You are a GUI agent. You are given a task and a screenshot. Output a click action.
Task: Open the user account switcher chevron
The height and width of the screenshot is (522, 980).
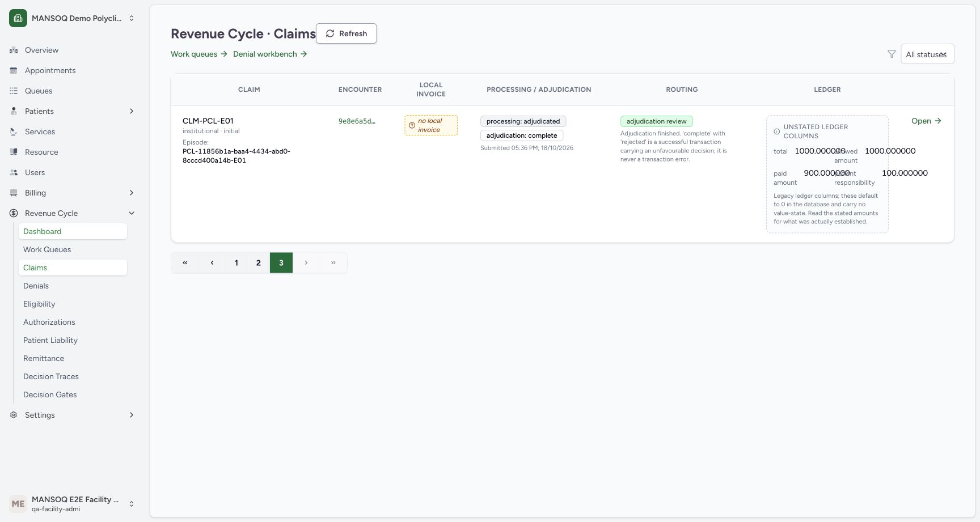(x=132, y=504)
